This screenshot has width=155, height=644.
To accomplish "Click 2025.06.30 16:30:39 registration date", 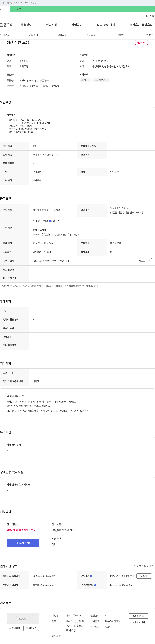I will [x=44, y=576].
